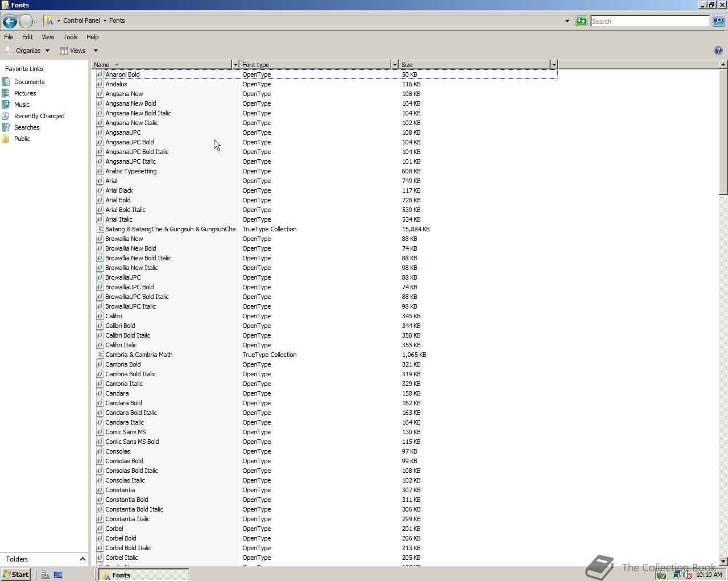Open the Font type column filter dropdown
Viewport: 728px width, 582px height.
pos(394,65)
